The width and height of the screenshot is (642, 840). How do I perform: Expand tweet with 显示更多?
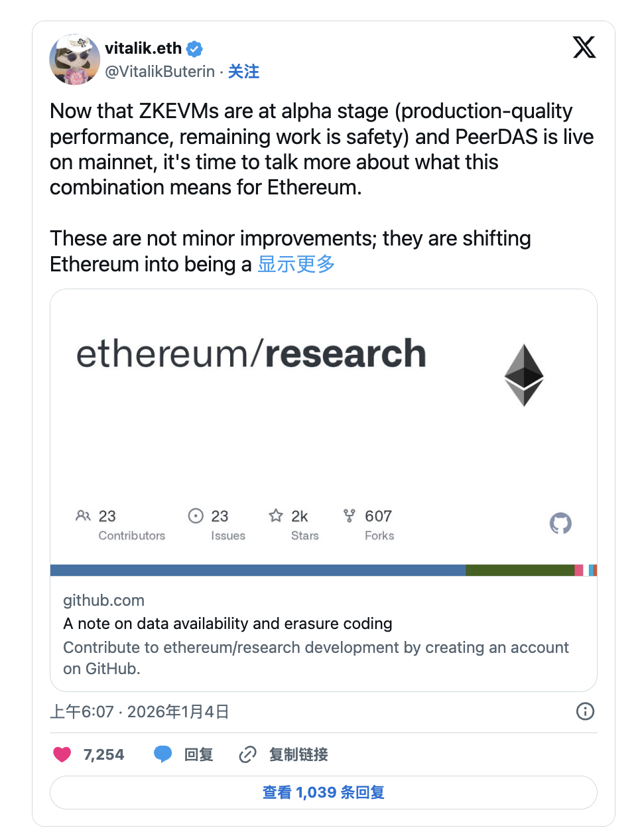tap(296, 264)
